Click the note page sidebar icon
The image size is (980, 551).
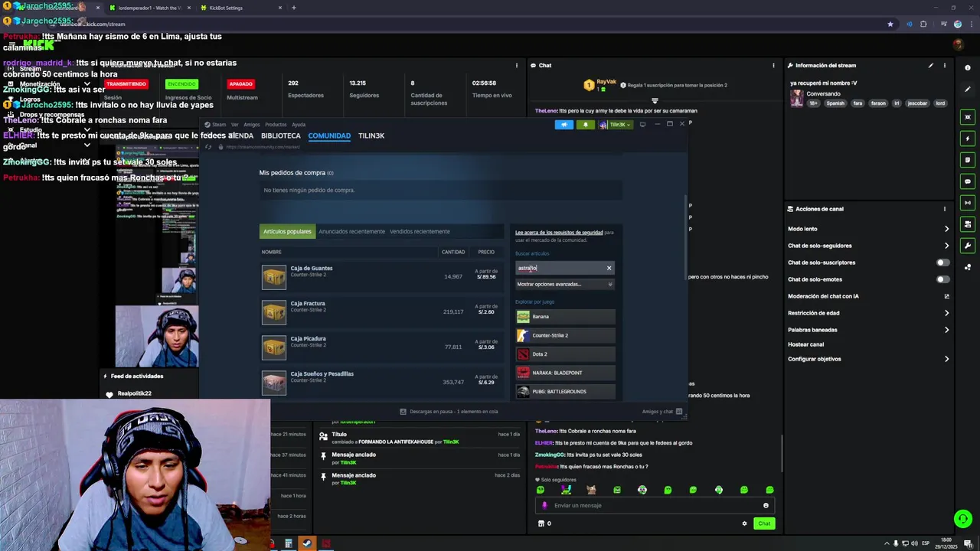(968, 160)
